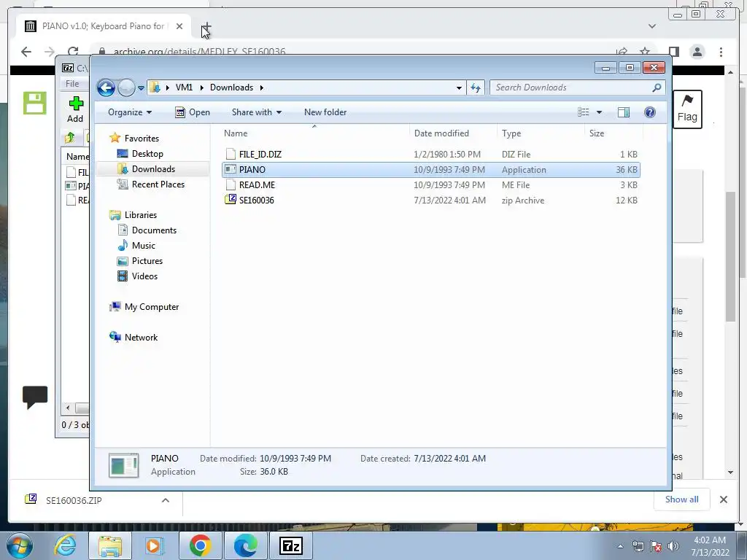Close the Chrome downloads bar
This screenshot has height=560, width=747.
723,499
